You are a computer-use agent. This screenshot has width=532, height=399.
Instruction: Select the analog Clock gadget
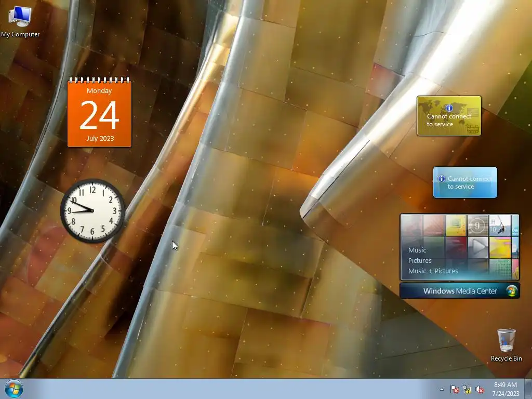[92, 211]
